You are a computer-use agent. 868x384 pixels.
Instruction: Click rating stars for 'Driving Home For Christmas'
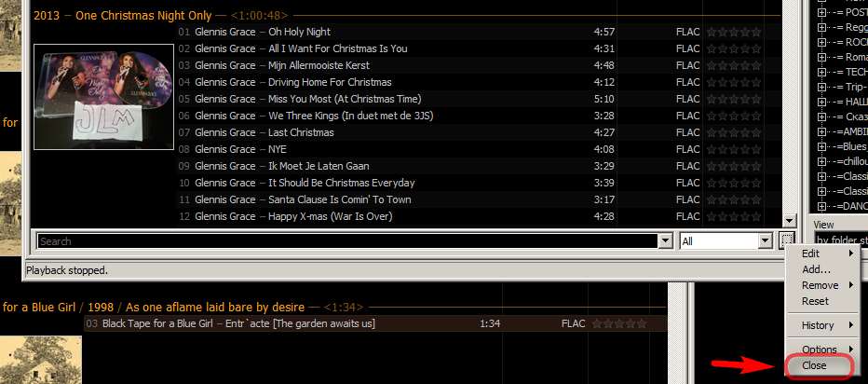click(734, 82)
